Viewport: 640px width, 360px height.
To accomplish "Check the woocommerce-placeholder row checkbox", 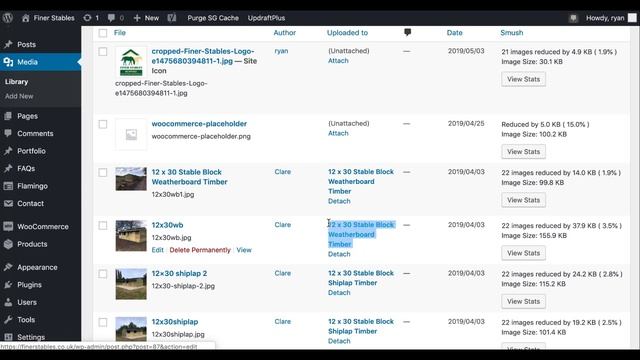I will point(103,124).
